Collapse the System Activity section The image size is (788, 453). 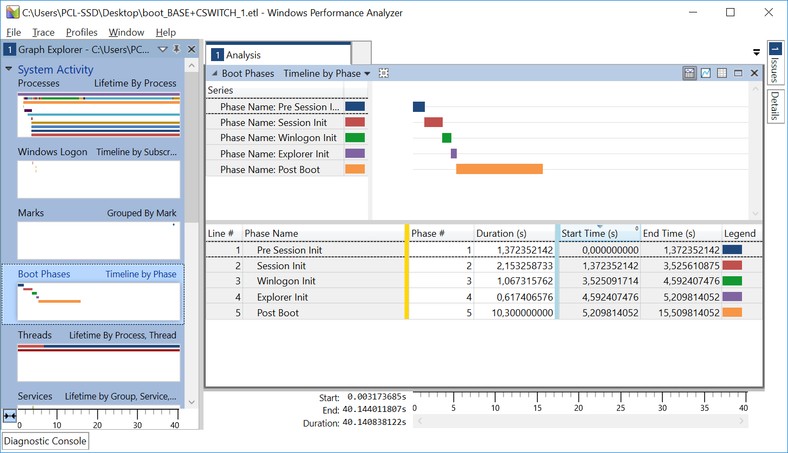click(x=9, y=70)
